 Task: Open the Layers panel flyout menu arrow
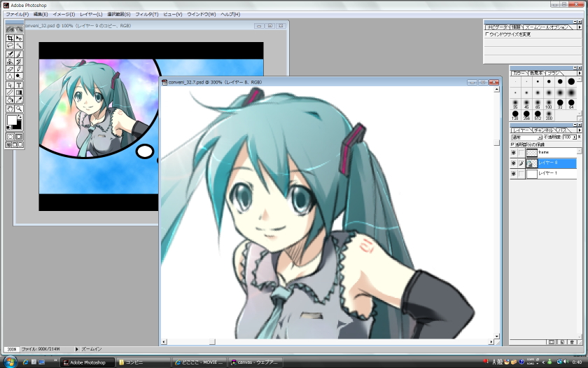click(x=580, y=130)
